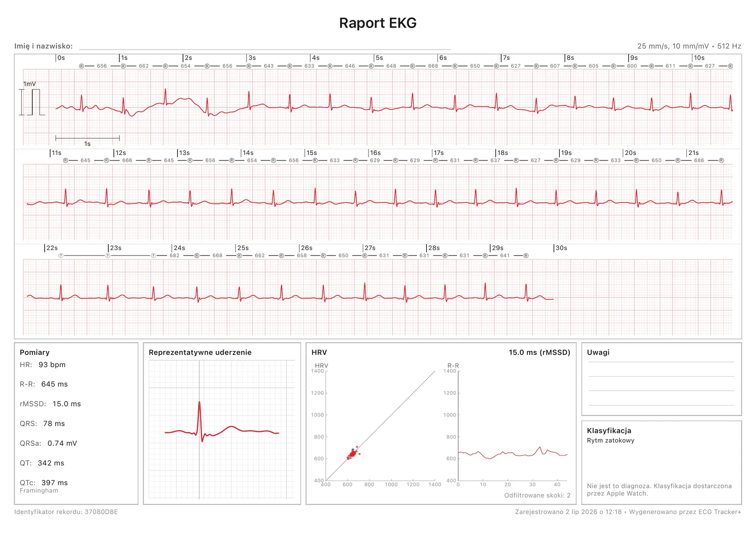Click the 658 R-R interval value
The width and height of the screenshot is (756, 535).
pyautogui.click(x=302, y=256)
